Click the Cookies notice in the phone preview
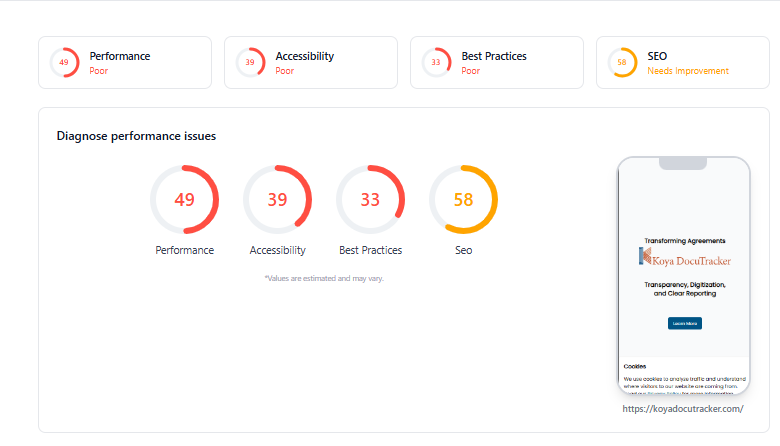This screenshot has height=446, width=780. tap(684, 376)
